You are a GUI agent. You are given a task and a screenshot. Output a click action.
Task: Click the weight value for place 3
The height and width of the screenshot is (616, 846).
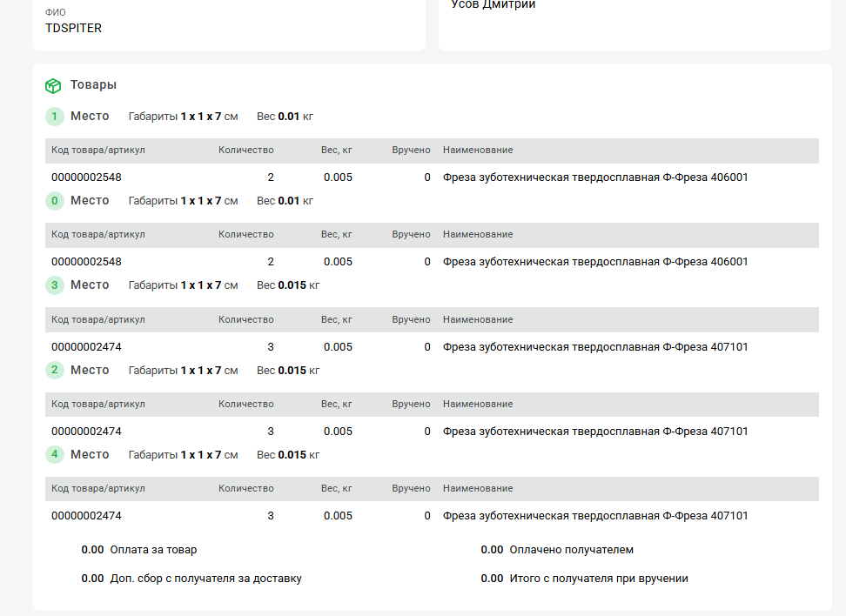coord(292,285)
